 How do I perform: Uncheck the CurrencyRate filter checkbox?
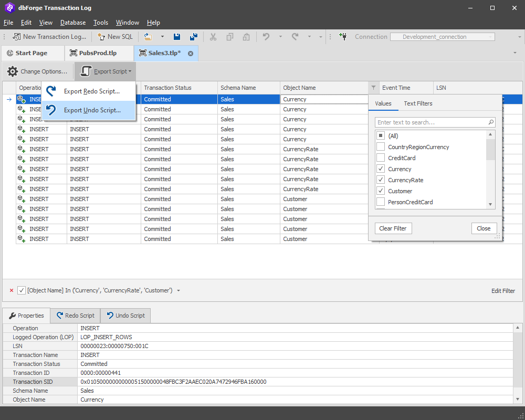[x=380, y=180]
